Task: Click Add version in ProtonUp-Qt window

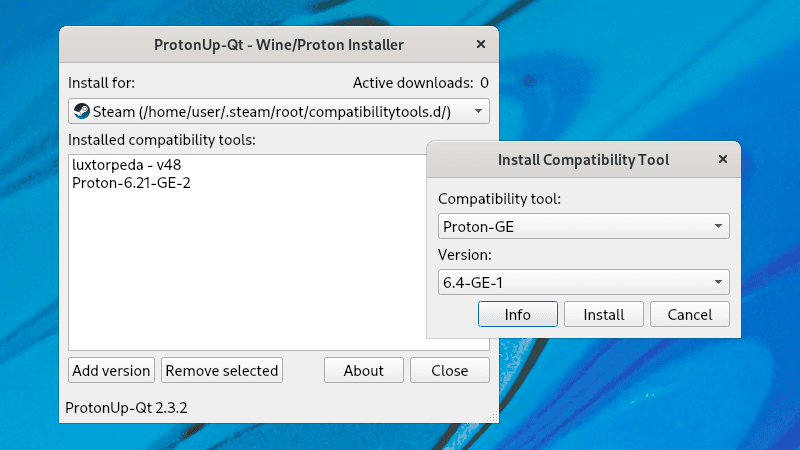Action: pyautogui.click(x=111, y=370)
